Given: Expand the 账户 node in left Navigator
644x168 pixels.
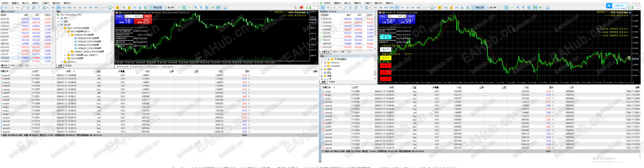Looking at the screenshot, I should point(58,18).
